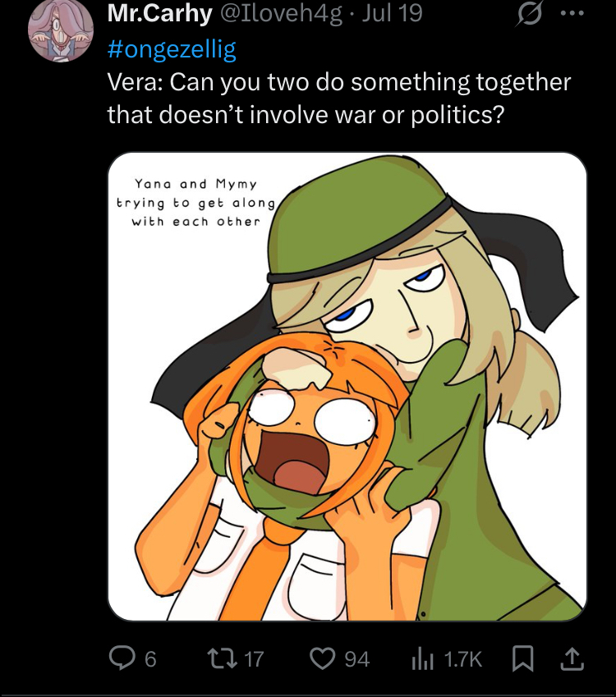
Task: Open the three-dot more options menu
Action: click(x=571, y=16)
